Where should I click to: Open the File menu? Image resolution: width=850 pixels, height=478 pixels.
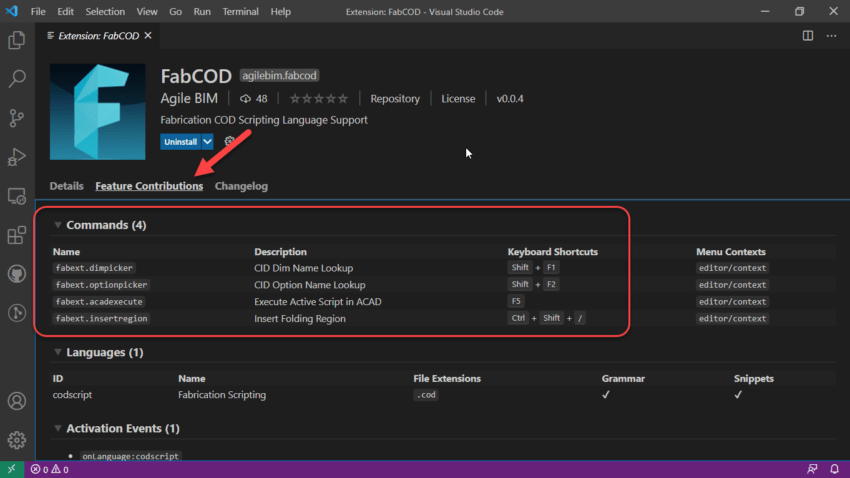pyautogui.click(x=38, y=11)
